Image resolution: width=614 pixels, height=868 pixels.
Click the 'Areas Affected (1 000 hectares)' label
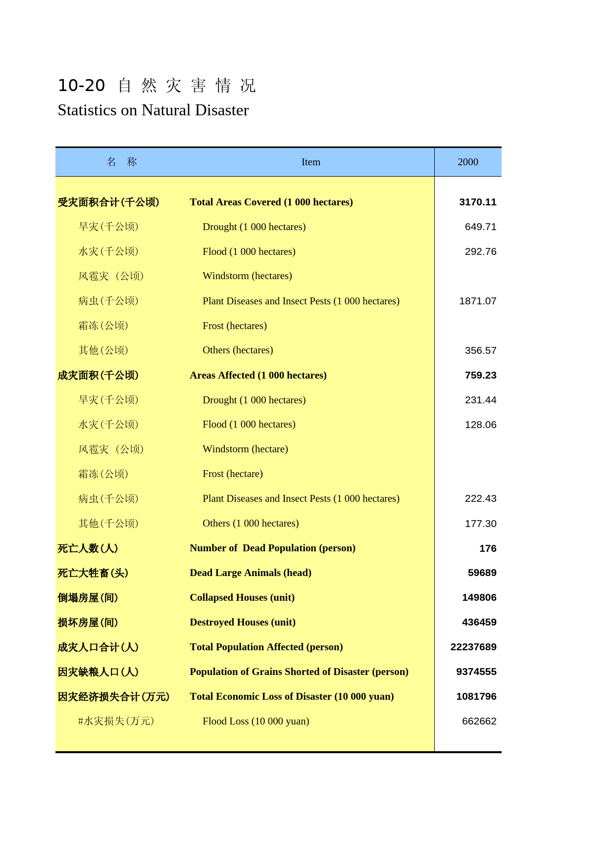[258, 375]
